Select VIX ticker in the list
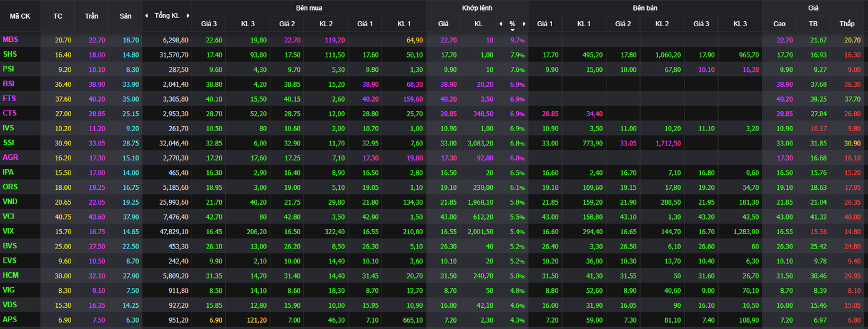Image resolution: width=868 pixels, height=329 pixels. [9, 230]
